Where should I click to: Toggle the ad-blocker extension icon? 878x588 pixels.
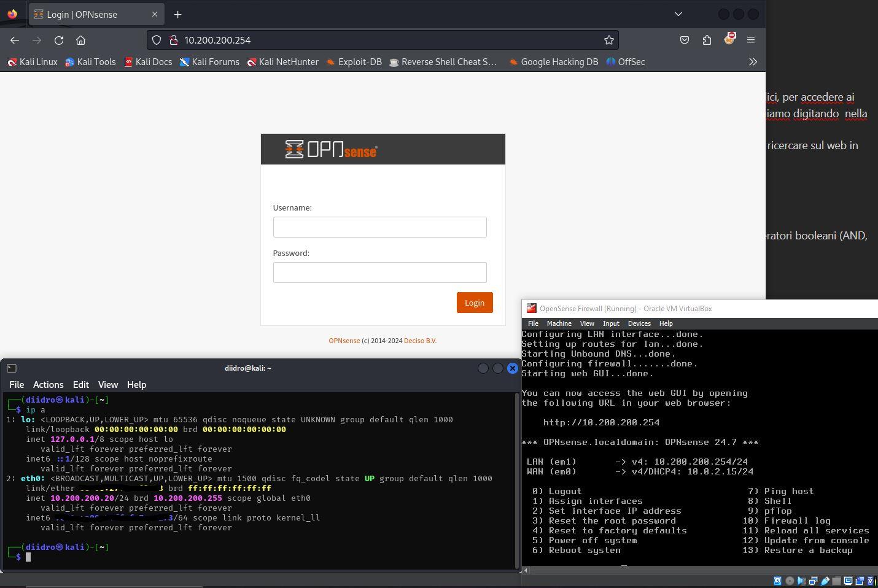729,39
